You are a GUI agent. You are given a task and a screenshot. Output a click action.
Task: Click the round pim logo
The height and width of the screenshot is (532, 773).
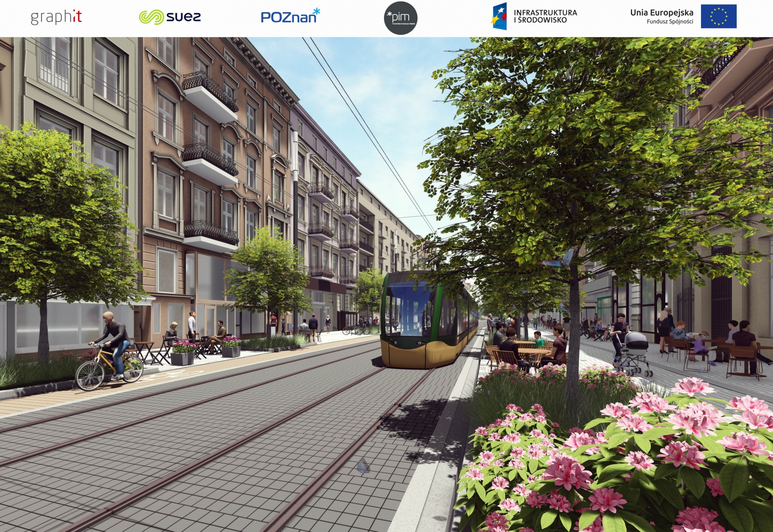401,18
